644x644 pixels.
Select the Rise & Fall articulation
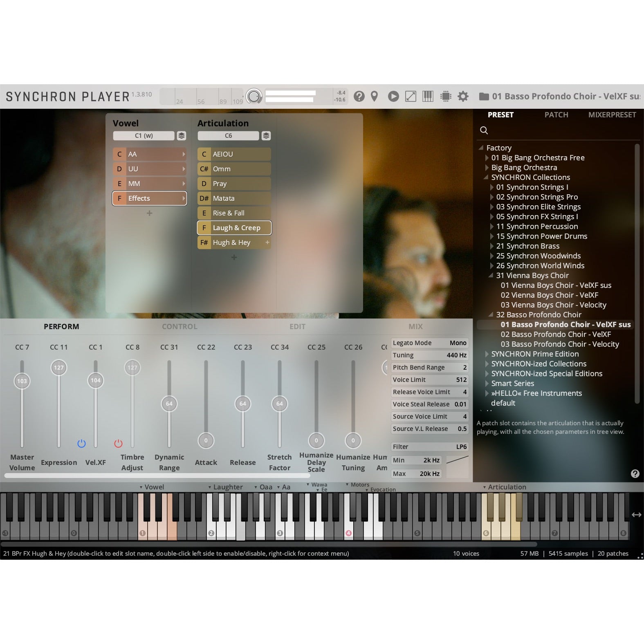pos(234,213)
